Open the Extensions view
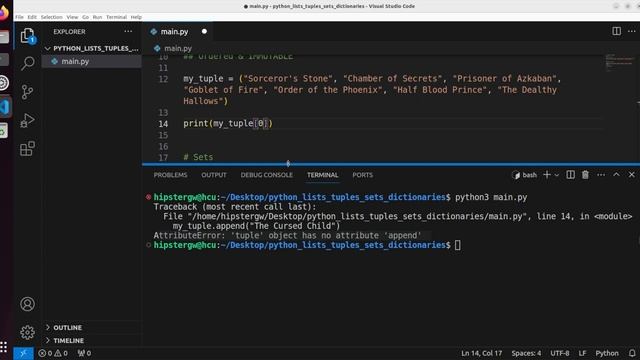 (x=27, y=149)
